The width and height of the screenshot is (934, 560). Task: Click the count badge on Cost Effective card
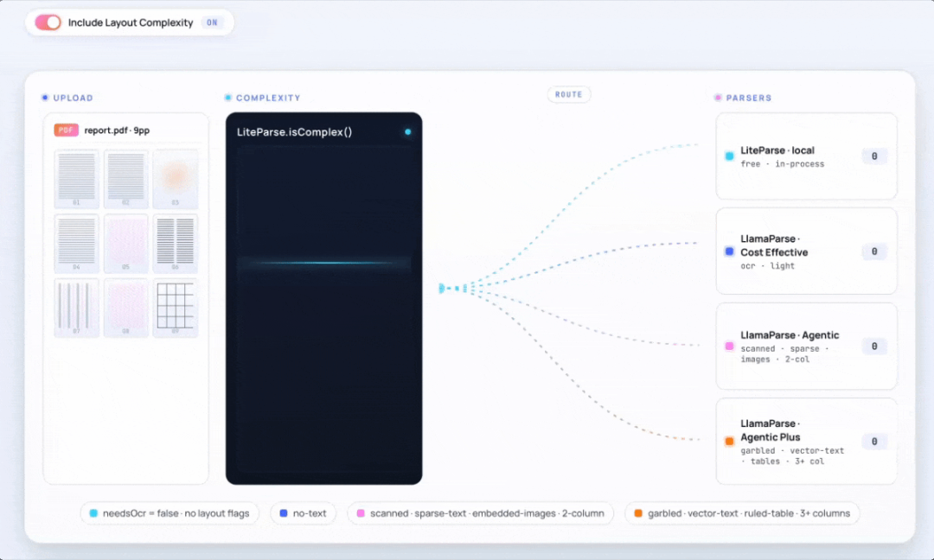coord(874,251)
